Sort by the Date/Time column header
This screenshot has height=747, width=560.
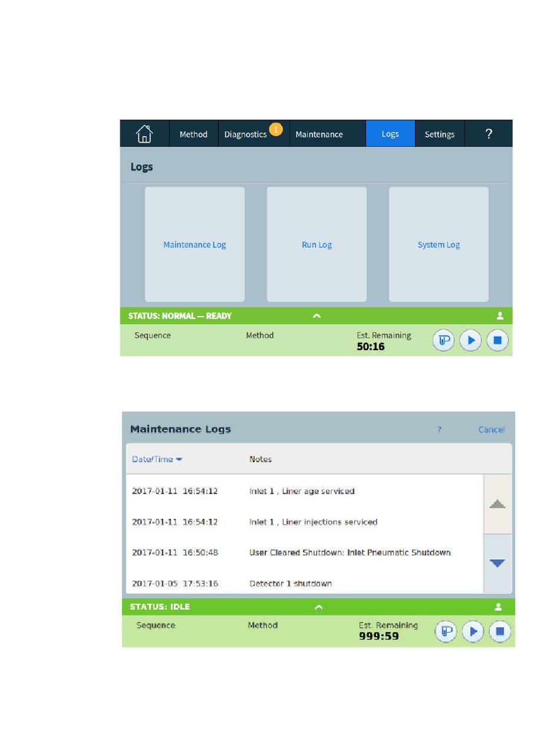point(157,459)
